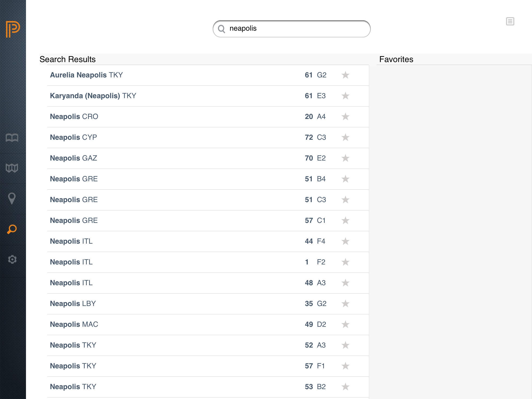
Task: Click the neapolis search text field
Action: 296,29
